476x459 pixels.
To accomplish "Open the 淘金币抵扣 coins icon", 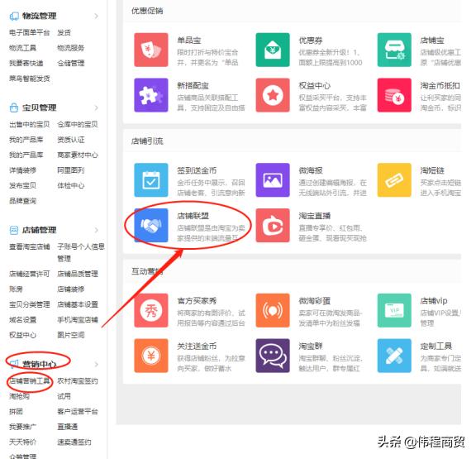I will point(394,95).
